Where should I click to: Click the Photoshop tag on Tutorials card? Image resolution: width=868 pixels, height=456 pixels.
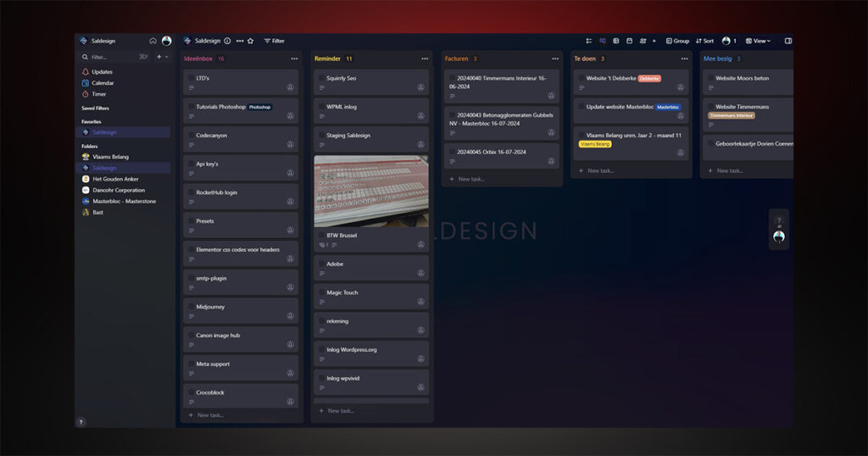(259, 108)
